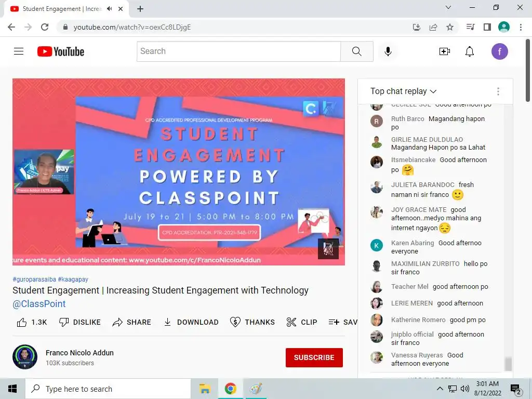Viewport: 532px width, 399px height.
Task: Start voice search with microphone icon
Action: tap(388, 51)
